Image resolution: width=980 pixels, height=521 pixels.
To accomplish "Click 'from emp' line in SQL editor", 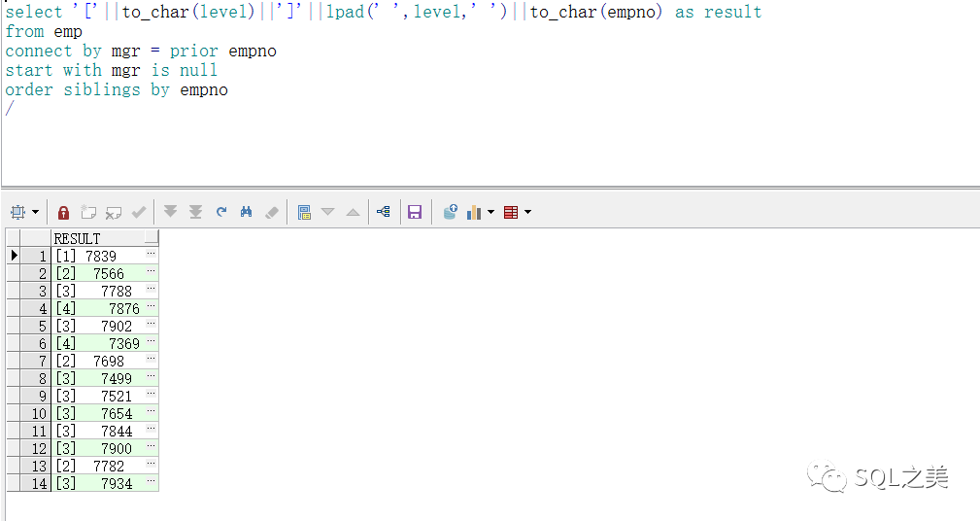I will [44, 31].
